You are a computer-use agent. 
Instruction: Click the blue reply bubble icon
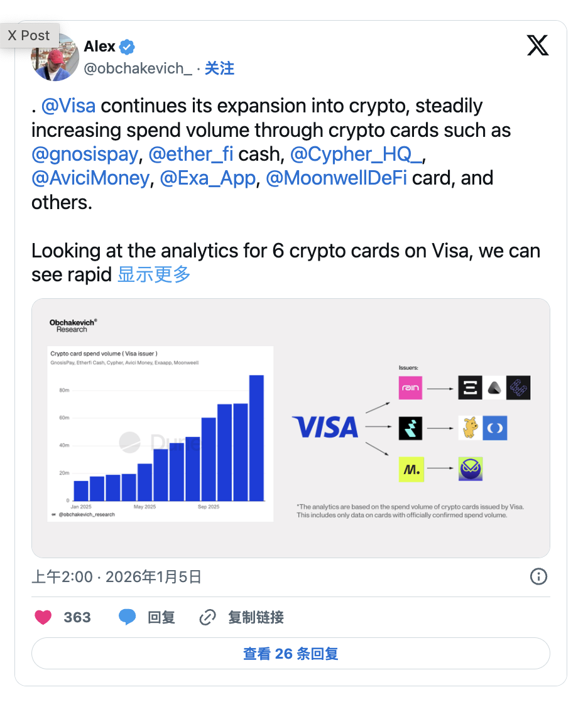tap(127, 617)
